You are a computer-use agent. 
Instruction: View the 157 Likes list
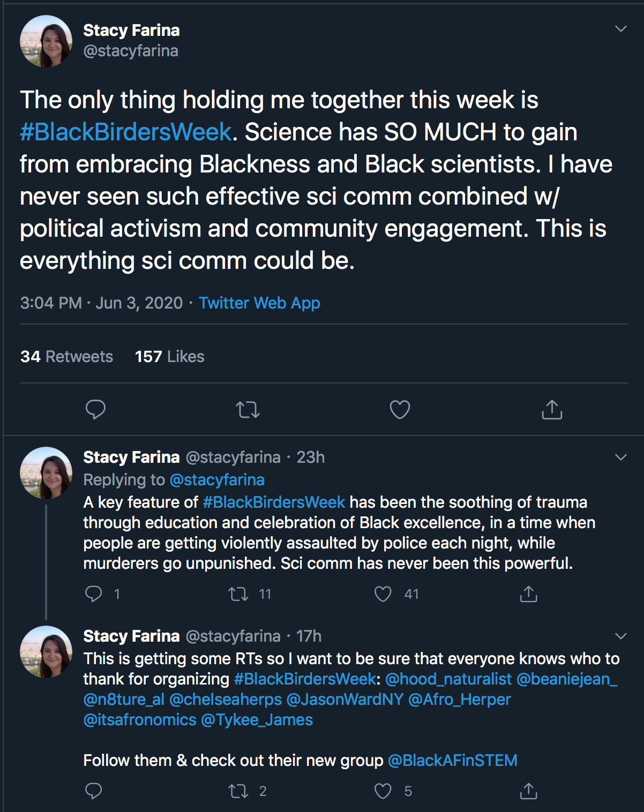coord(169,357)
